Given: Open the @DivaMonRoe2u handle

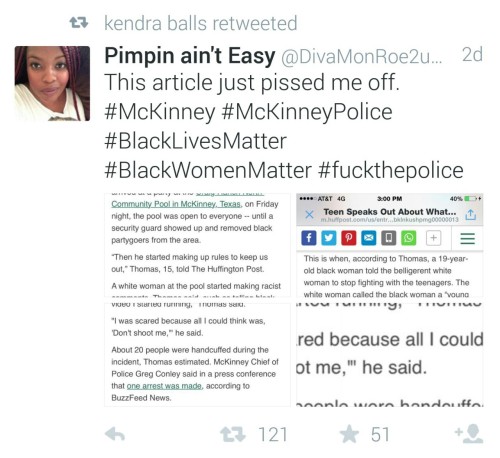Looking at the screenshot, I should [362, 57].
